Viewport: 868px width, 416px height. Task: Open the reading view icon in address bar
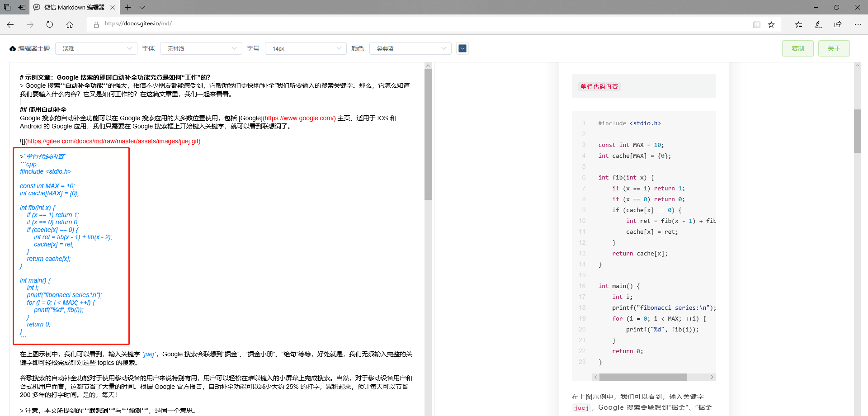pyautogui.click(x=756, y=24)
